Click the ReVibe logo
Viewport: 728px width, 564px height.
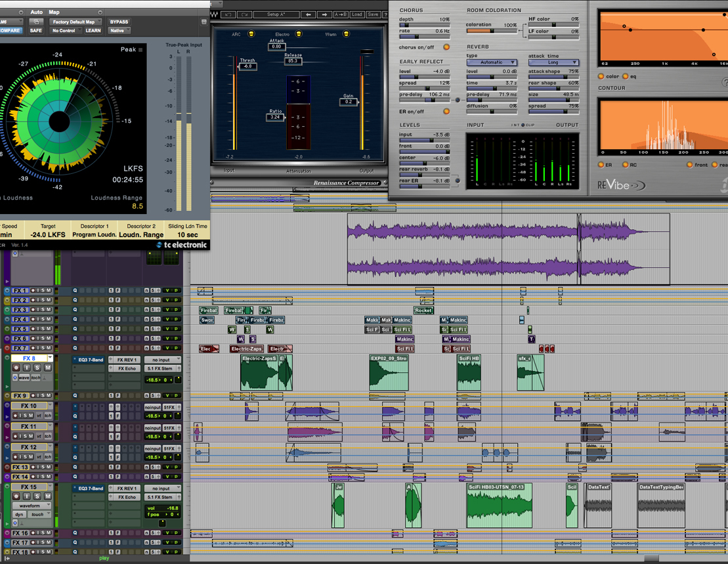tap(621, 185)
